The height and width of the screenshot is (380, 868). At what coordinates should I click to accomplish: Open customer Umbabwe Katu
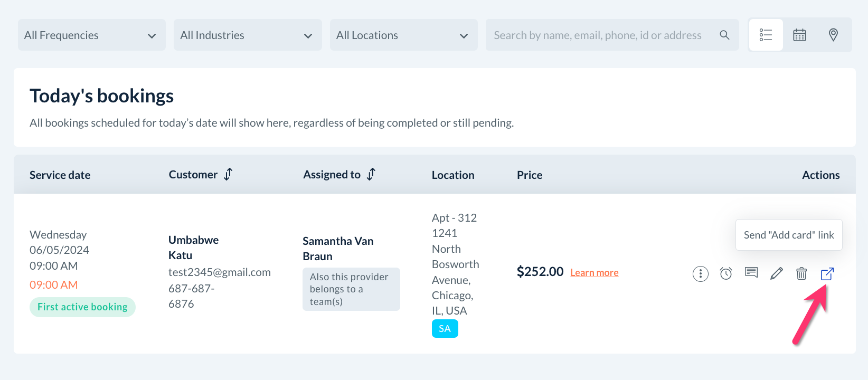[x=193, y=248]
